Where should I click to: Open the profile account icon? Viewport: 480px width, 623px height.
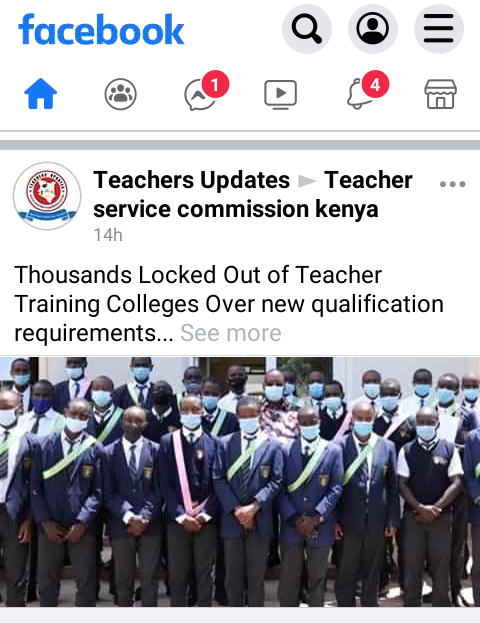click(373, 29)
